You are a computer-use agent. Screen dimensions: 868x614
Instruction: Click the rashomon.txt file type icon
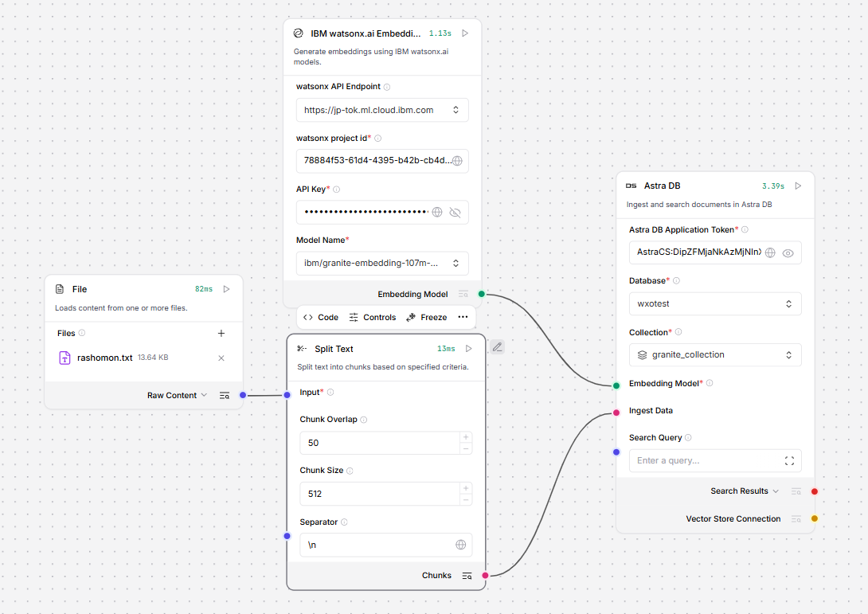[x=65, y=358]
